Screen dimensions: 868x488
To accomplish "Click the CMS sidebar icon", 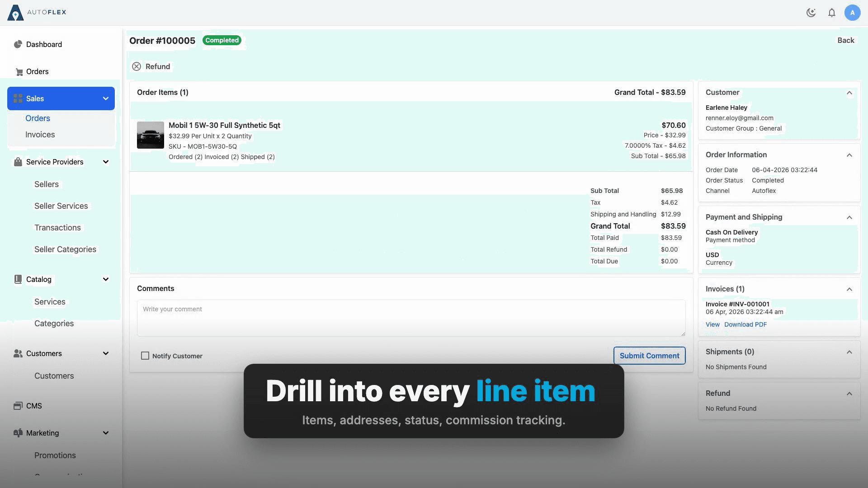I will click(x=18, y=406).
